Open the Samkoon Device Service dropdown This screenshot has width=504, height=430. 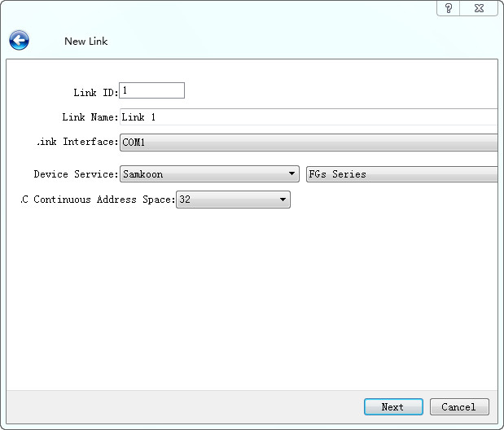(209, 174)
